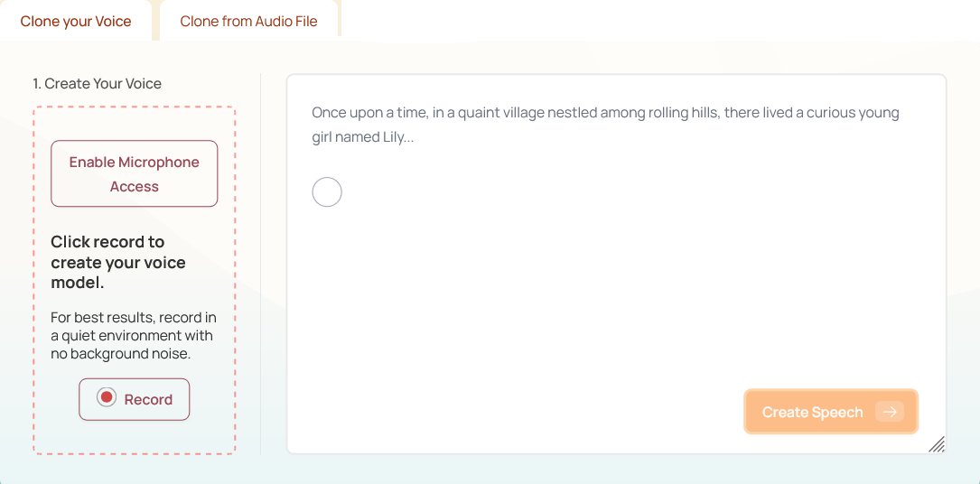Click the '1. Create Your Voice' heading
The height and width of the screenshot is (484, 980).
click(98, 84)
